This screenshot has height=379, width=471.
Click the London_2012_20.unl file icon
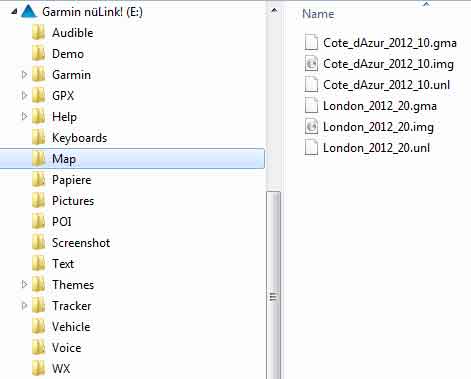pos(311,147)
